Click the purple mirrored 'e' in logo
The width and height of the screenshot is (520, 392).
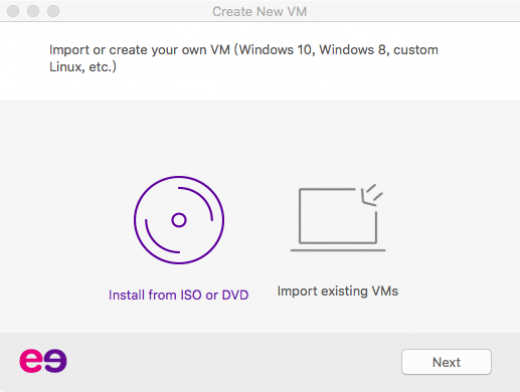click(55, 361)
